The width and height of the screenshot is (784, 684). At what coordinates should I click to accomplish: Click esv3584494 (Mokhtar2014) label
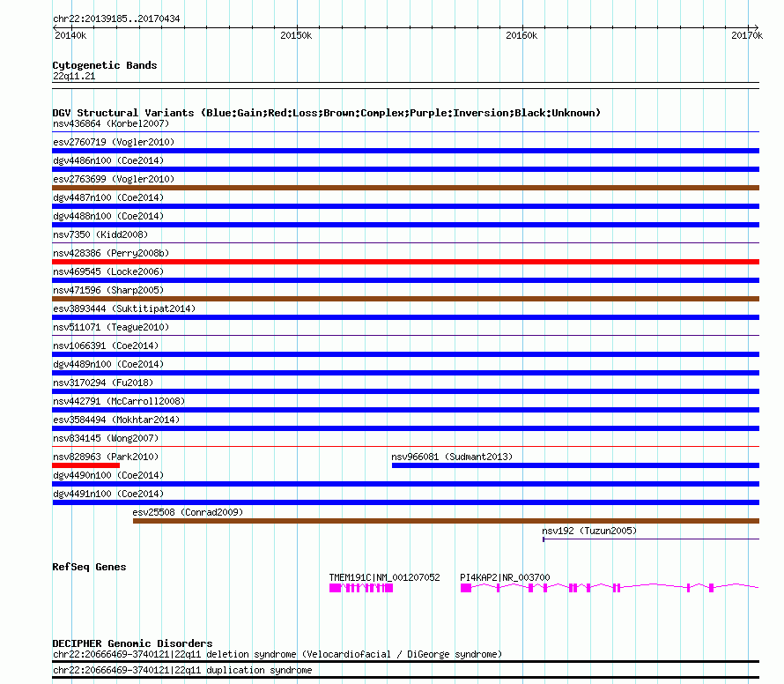click(x=116, y=420)
